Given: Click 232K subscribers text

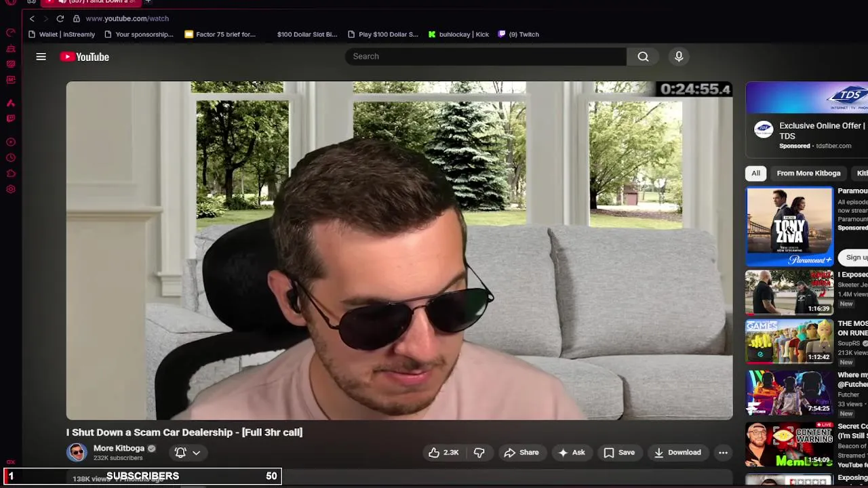Looking at the screenshot, I should pyautogui.click(x=118, y=458).
